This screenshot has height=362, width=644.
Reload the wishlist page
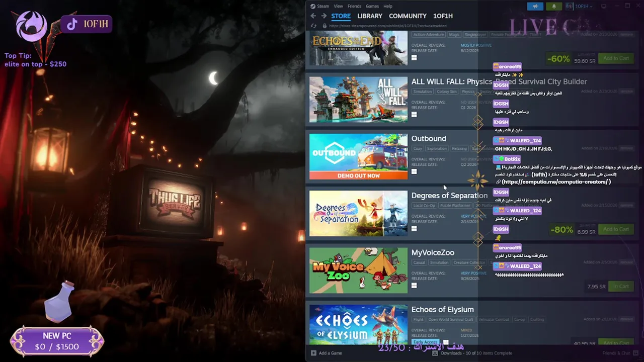click(x=313, y=26)
